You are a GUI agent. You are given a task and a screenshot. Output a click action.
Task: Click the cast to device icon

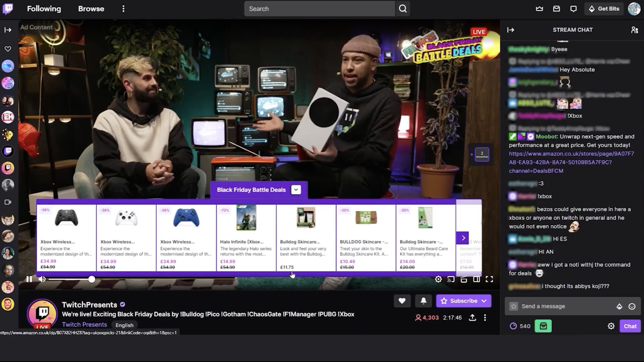[451, 279]
